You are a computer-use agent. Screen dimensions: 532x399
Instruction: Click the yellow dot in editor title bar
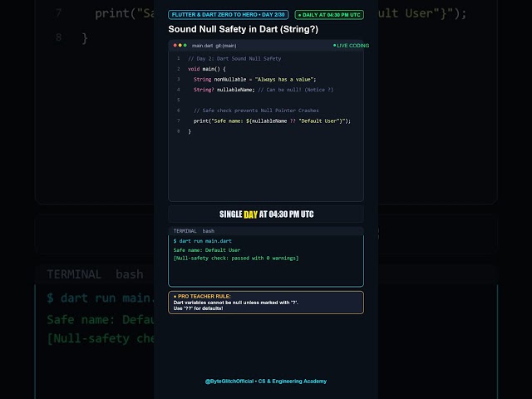(x=180, y=45)
